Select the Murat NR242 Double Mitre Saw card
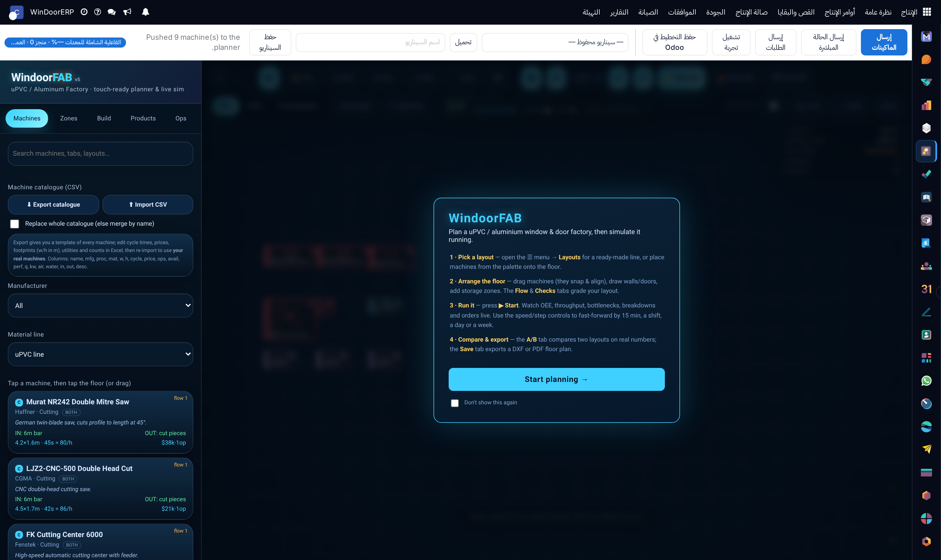Screen dimensions: 941x560 [101, 422]
